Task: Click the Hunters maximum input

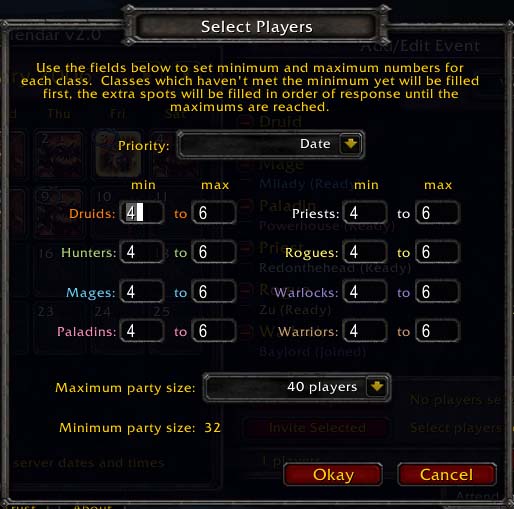Action: click(214, 252)
